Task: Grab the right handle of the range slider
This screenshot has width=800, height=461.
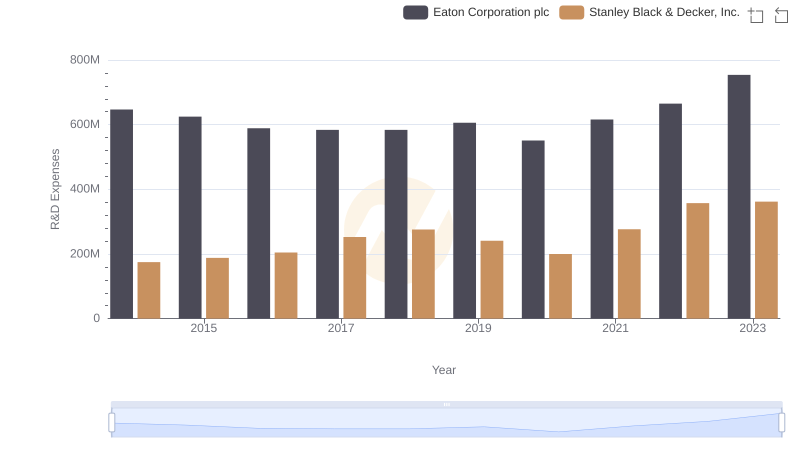Action: [x=782, y=423]
